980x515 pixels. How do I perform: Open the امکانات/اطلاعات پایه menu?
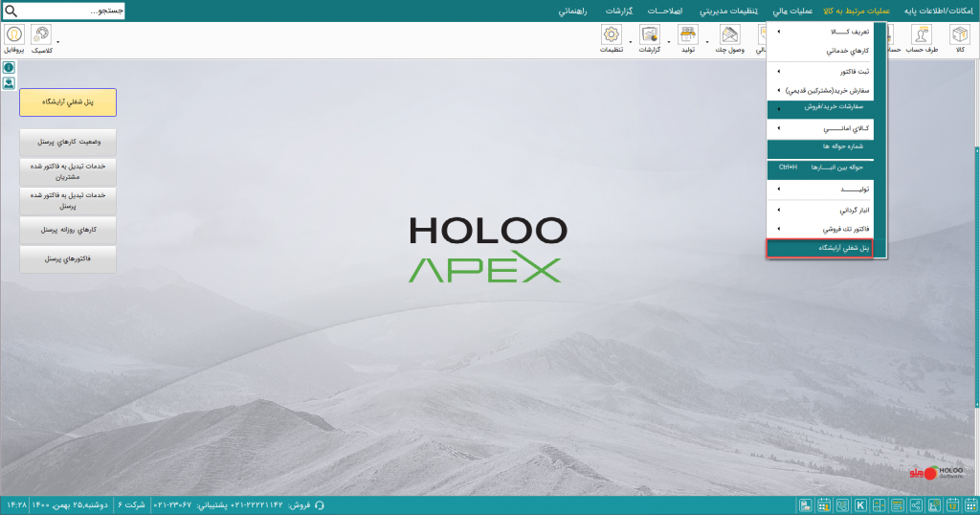(x=938, y=11)
